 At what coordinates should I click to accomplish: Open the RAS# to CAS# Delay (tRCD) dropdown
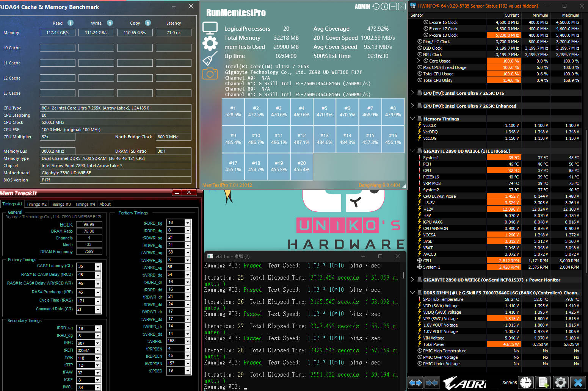pyautogui.click(x=98, y=275)
